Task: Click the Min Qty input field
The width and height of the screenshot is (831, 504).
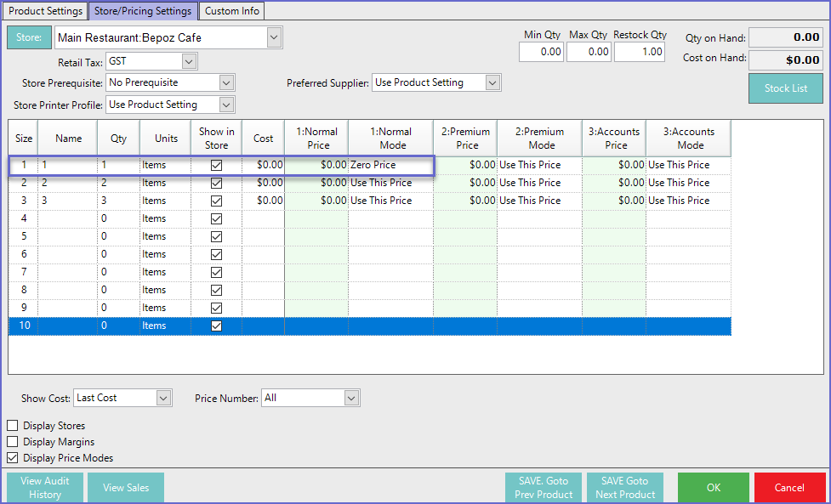Action: 542,52
